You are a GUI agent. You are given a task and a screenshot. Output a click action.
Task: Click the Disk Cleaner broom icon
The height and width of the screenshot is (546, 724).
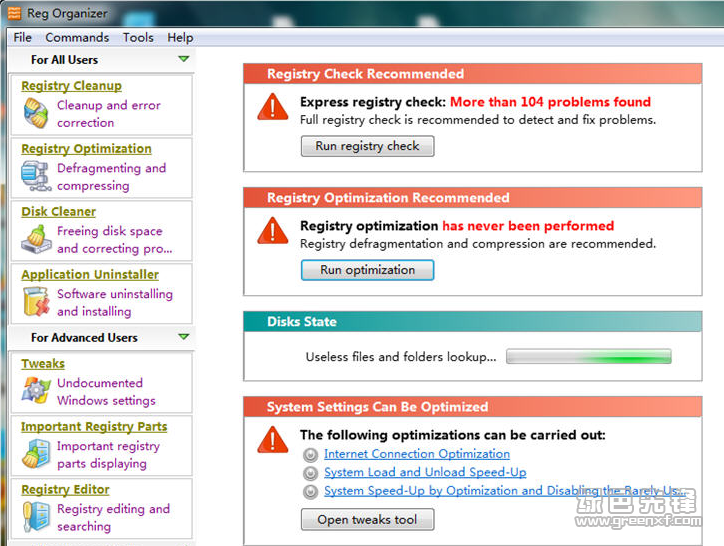36,239
